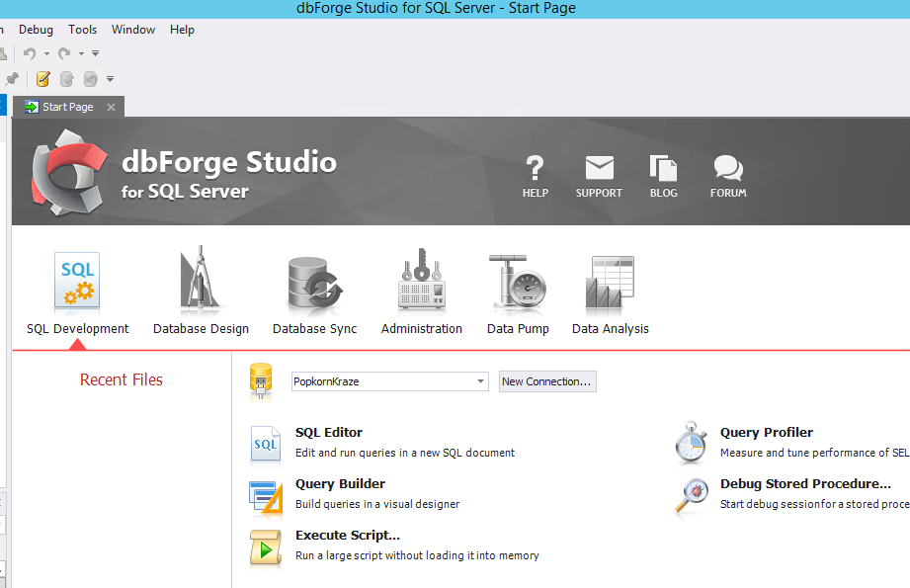The image size is (910, 588).
Task: Click the New Connection button
Action: point(546,381)
